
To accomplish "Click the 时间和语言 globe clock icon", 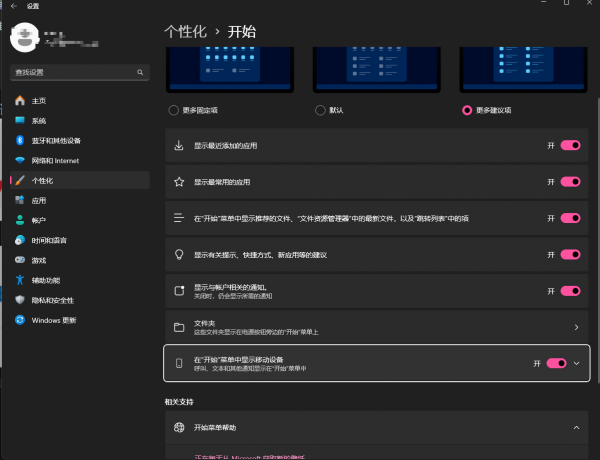I will (x=20, y=240).
